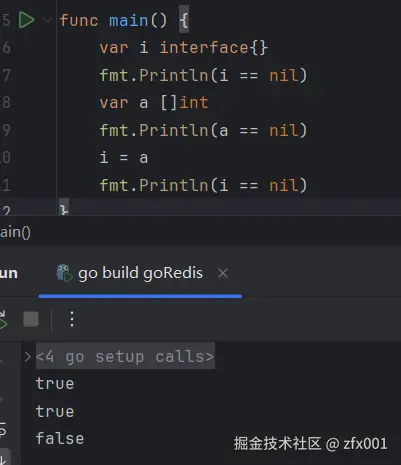Click scroll-to-end icon at console bottom left
Screen dimensions: 401x465
tap(3, 458)
